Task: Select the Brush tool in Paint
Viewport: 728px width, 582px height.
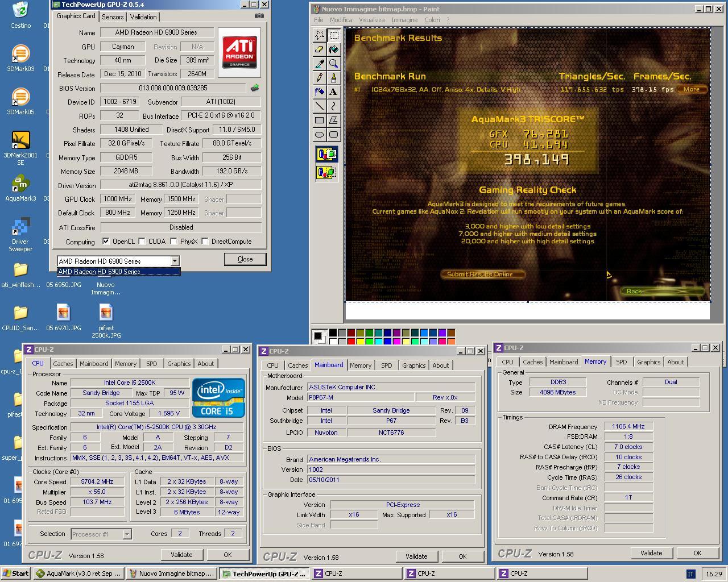Action: point(333,78)
